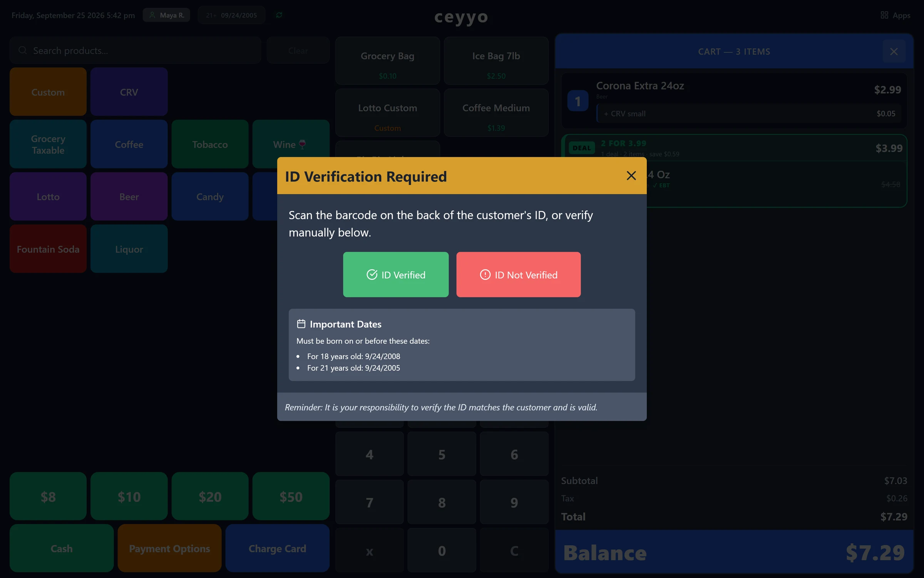
Task: Select the Custom category tile
Action: click(x=48, y=92)
